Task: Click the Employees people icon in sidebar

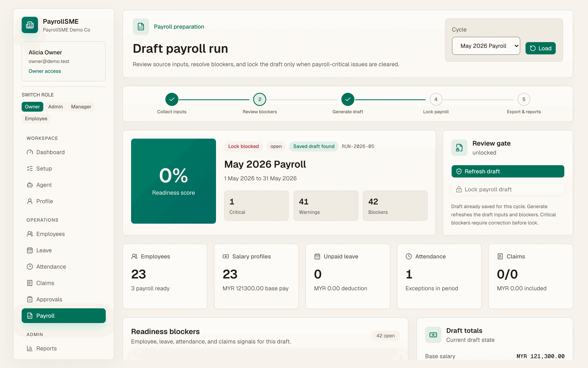Action: point(30,234)
